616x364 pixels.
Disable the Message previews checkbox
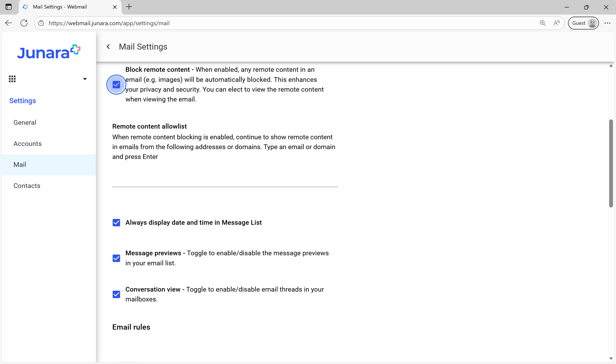pos(116,258)
